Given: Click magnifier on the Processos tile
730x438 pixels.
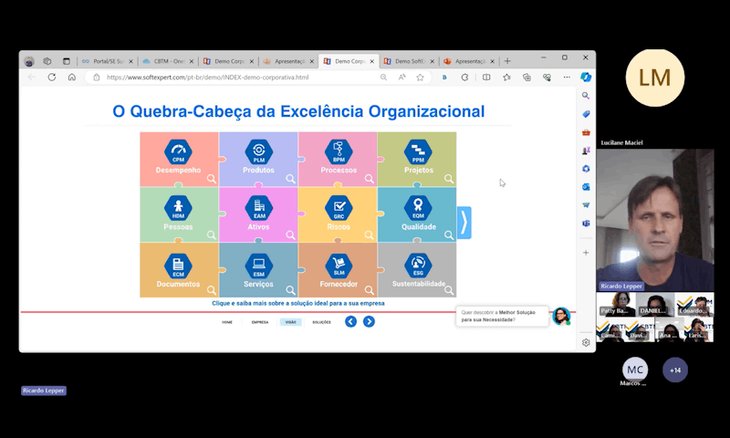Looking at the screenshot, I should pos(369,179).
